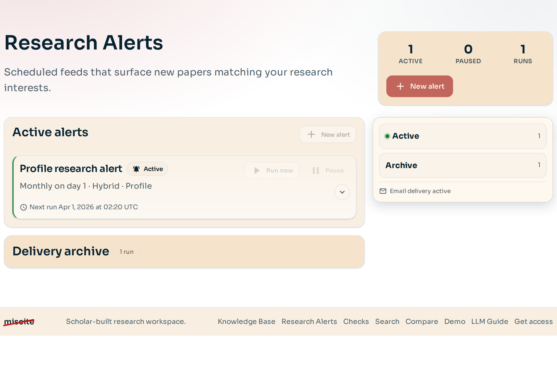Screen dimensions: 557x392
Task: Click the red New alert button
Action: (419, 86)
